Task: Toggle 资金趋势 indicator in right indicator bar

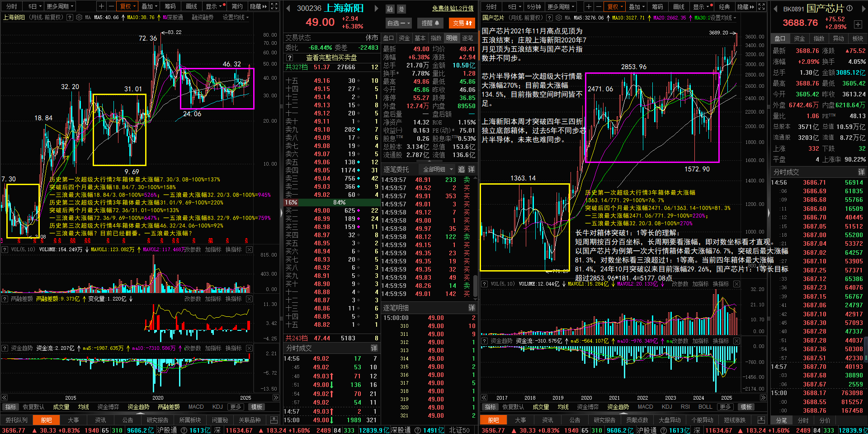Action: pyautogui.click(x=618, y=407)
